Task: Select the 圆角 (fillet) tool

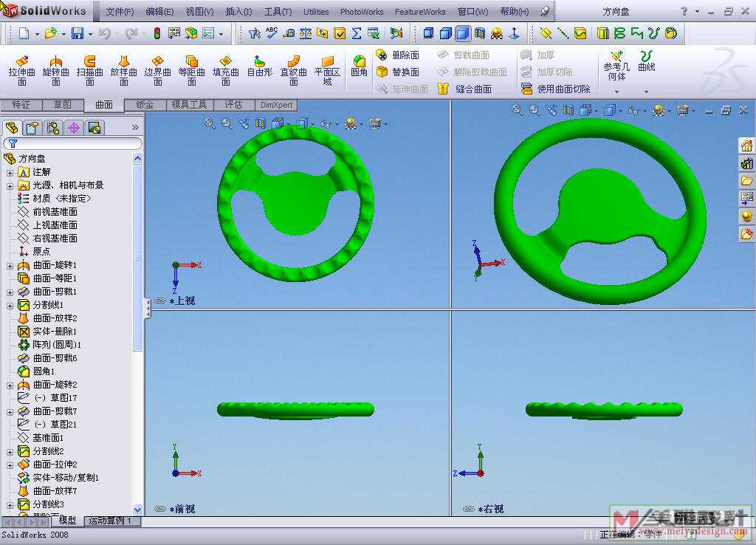Action: 360,66
